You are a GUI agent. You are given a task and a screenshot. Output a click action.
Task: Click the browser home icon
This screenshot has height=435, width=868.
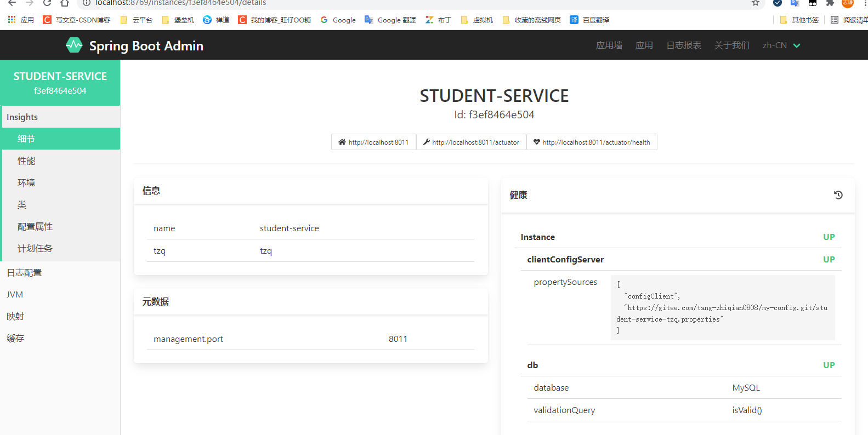pos(65,3)
